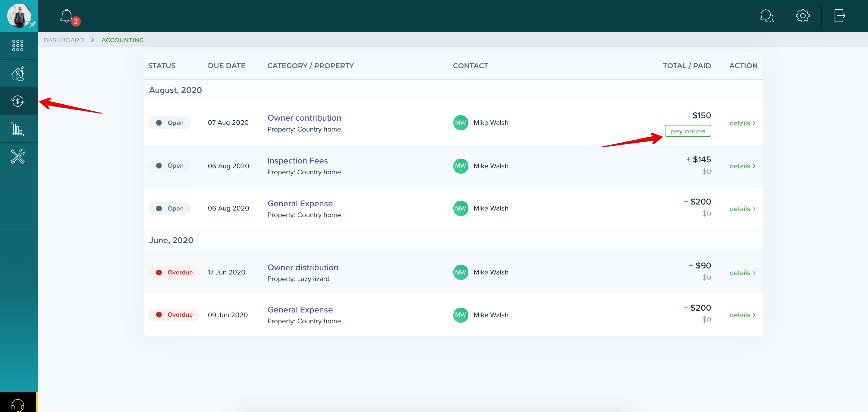Viewport: 868px width, 412px height.
Task: Open the chat messages icon
Action: pyautogui.click(x=766, y=16)
